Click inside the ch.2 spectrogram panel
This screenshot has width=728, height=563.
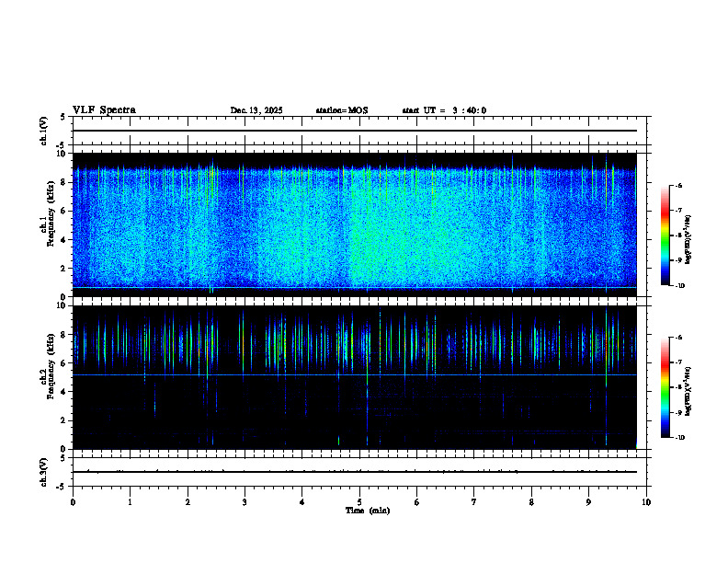coord(355,377)
